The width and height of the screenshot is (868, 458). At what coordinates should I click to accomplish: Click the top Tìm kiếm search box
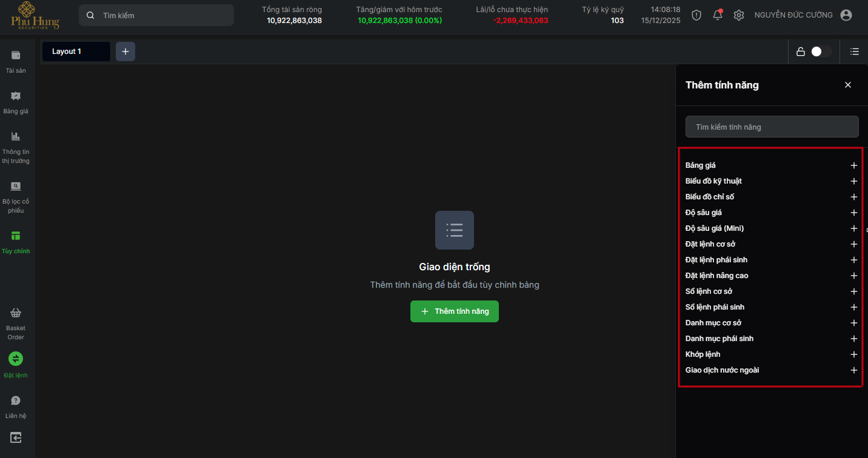tap(156, 15)
